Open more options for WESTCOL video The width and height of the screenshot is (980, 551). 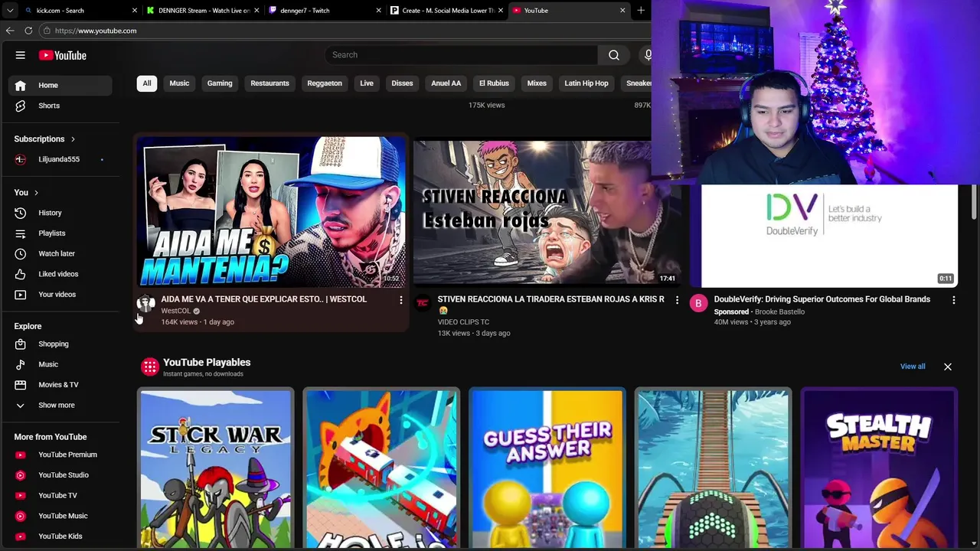pyautogui.click(x=400, y=300)
